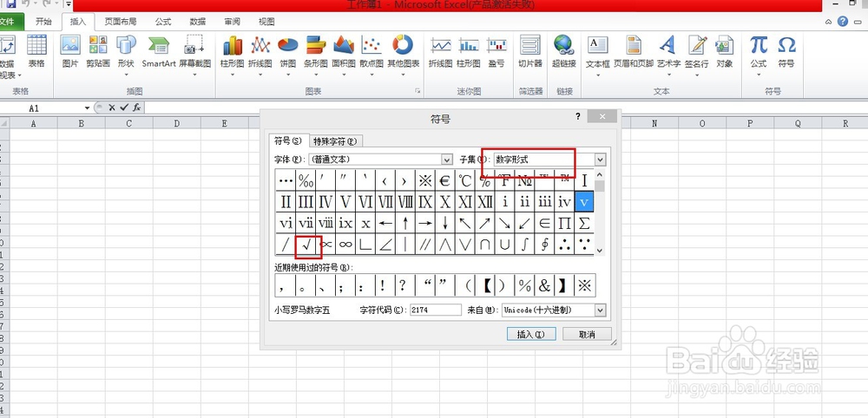
Task: Select the ℃ degree Celsius symbol
Action: pyautogui.click(x=465, y=180)
